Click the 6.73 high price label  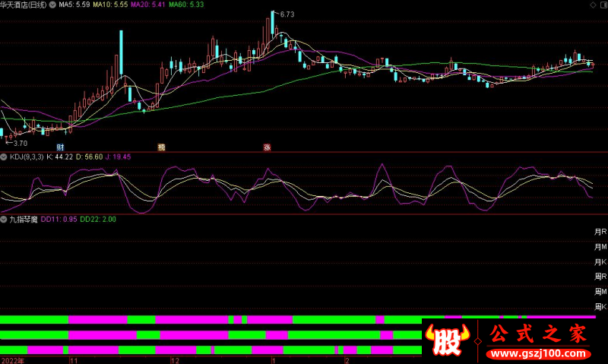287,14
